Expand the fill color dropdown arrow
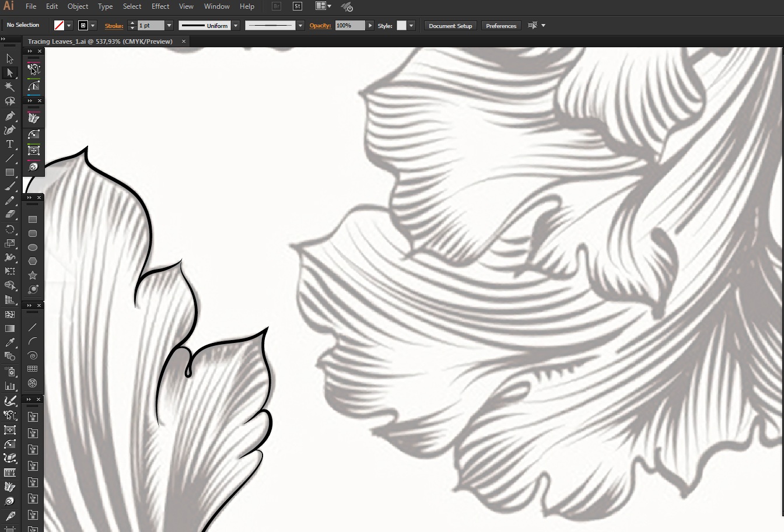The height and width of the screenshot is (532, 784). [69, 26]
